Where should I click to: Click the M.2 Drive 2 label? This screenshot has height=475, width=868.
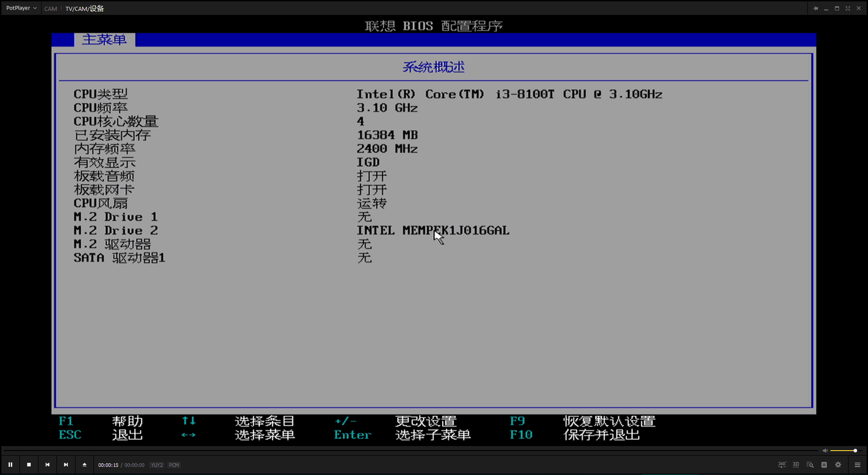point(116,230)
